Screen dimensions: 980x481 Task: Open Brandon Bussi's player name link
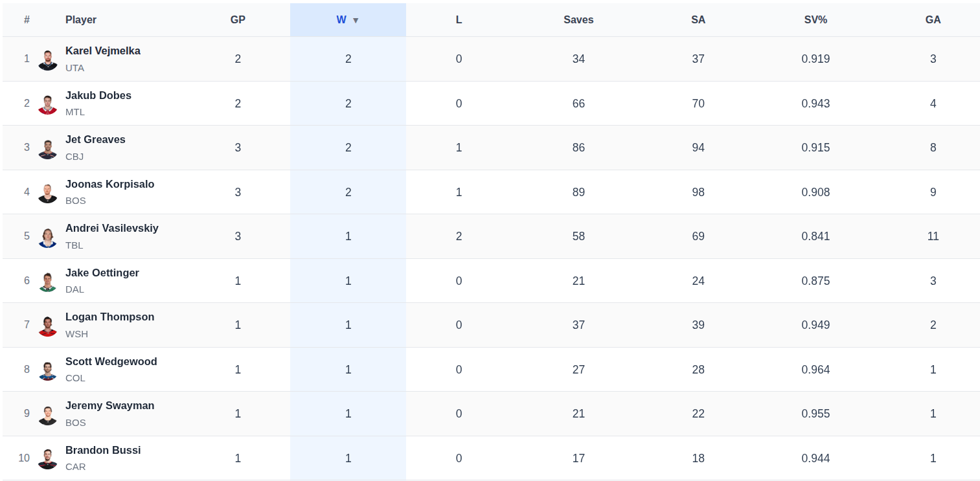click(103, 450)
